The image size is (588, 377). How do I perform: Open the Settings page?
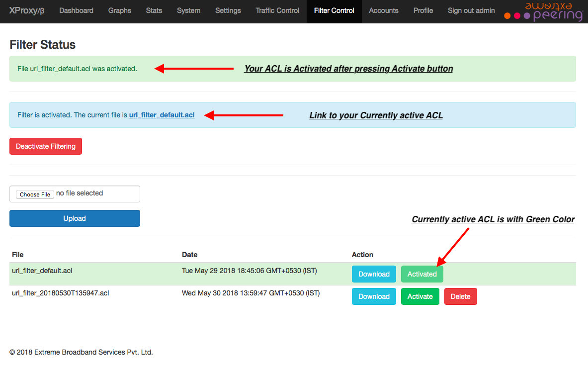[x=228, y=10]
